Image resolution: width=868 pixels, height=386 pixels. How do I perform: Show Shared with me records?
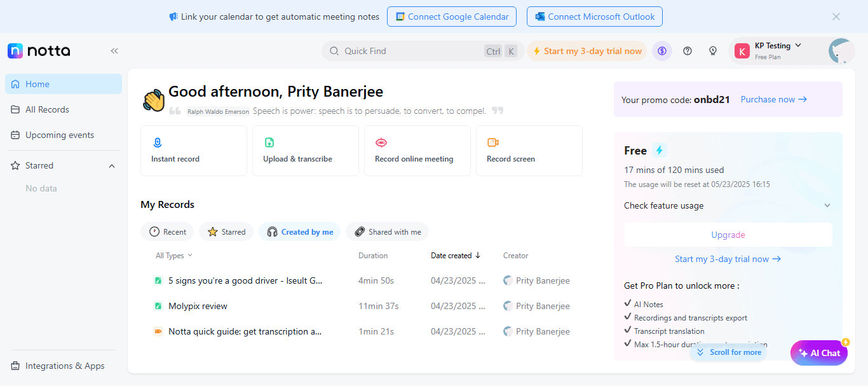pyautogui.click(x=387, y=232)
